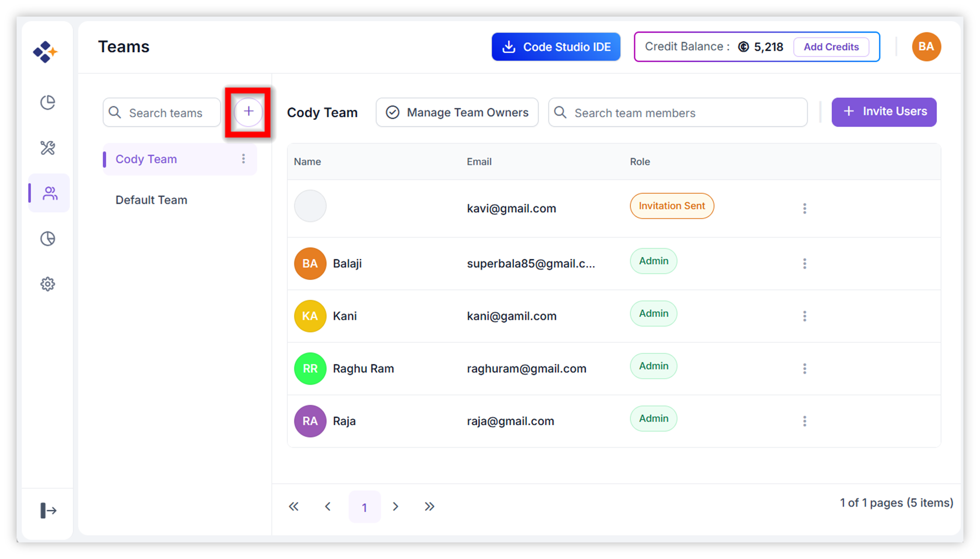Open the three-dot menu for Cody Team
The image size is (980, 559).
coord(243,159)
